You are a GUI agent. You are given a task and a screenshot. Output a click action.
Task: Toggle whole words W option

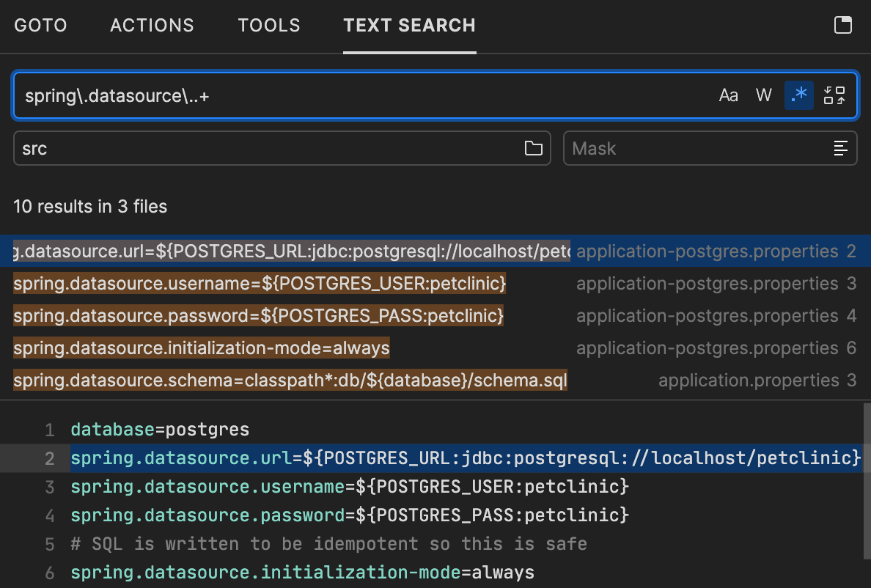click(x=764, y=95)
